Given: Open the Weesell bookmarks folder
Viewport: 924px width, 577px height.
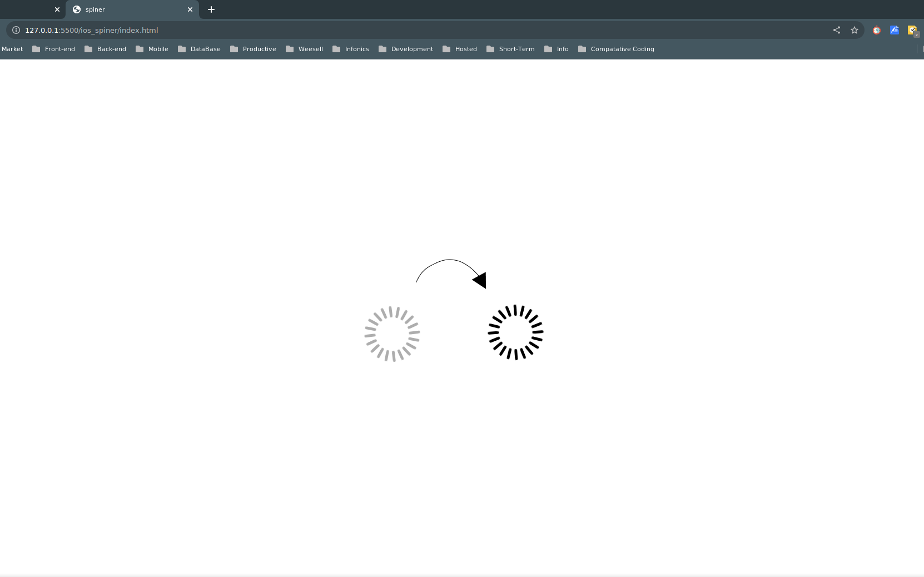Looking at the screenshot, I should 310,49.
